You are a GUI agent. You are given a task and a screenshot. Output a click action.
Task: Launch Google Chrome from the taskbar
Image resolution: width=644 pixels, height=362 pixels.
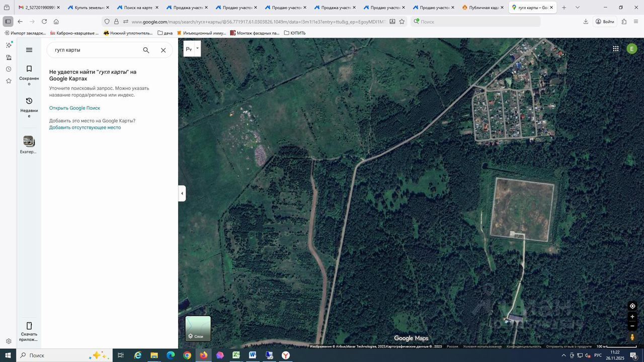tap(187, 355)
